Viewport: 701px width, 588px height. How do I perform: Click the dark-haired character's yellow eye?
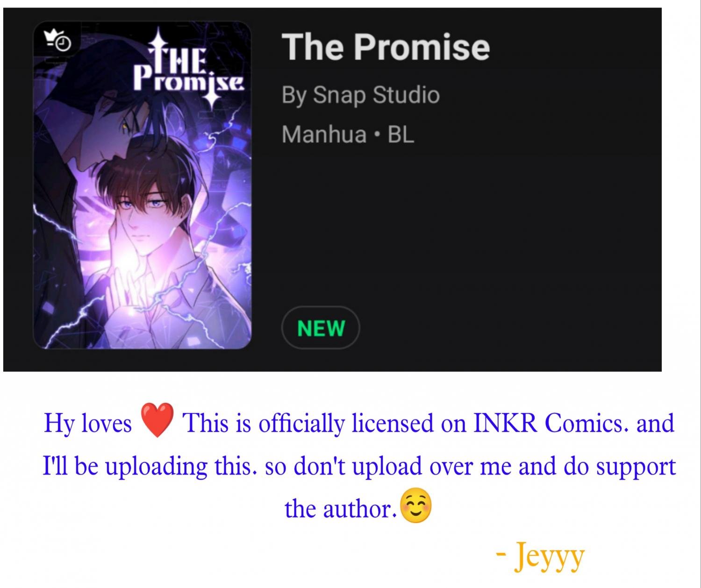(x=124, y=125)
